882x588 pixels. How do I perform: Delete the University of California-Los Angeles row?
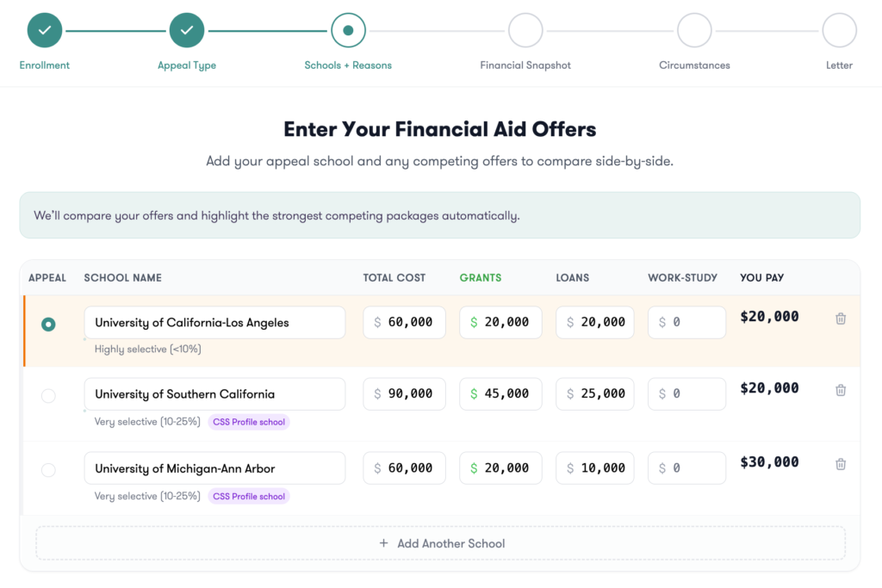point(840,318)
